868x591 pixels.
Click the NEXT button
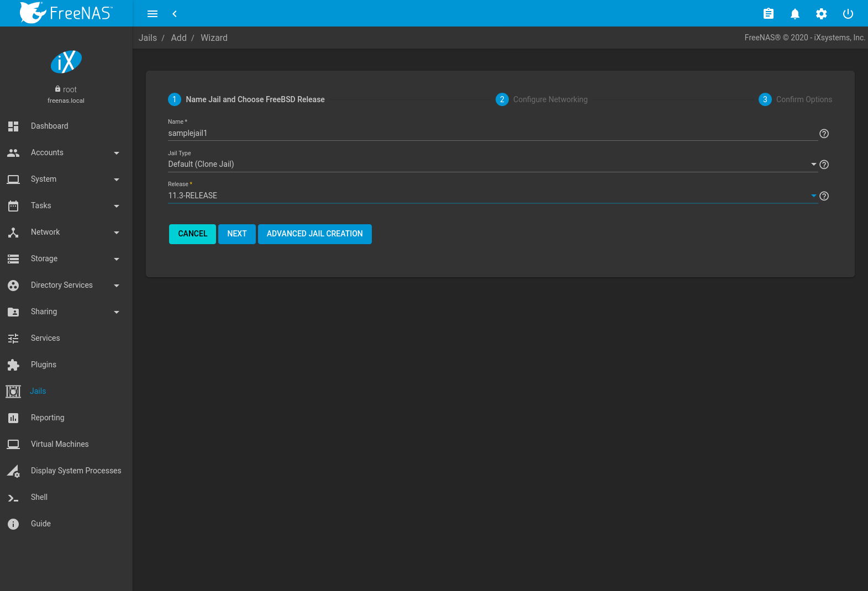coord(236,234)
